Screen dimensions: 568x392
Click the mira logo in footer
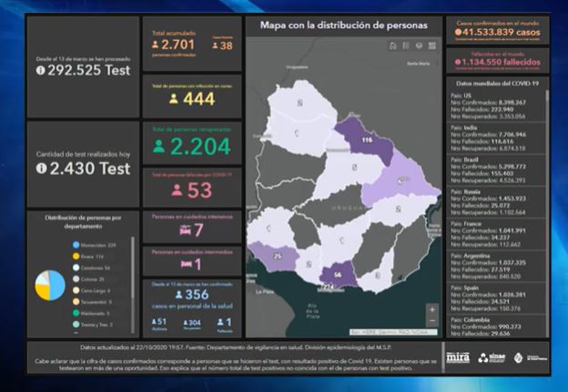[x=458, y=357]
